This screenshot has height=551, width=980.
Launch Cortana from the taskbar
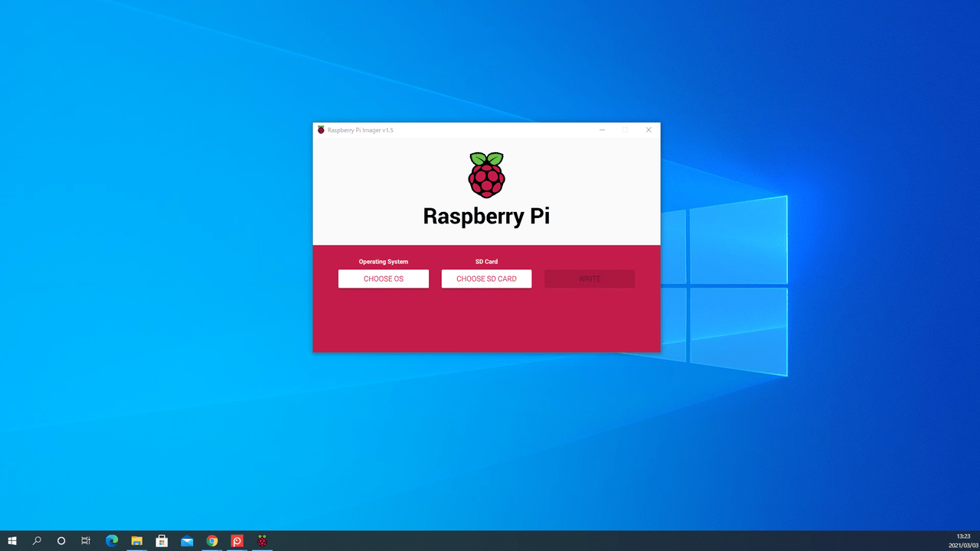[x=61, y=541]
